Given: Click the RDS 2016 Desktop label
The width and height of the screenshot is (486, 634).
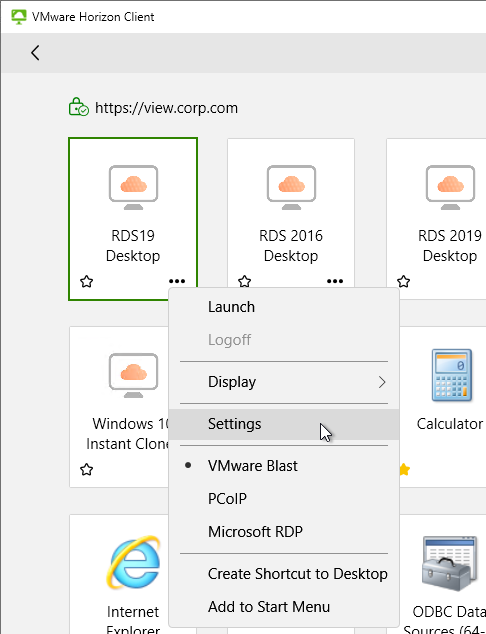Looking at the screenshot, I should click(291, 245).
